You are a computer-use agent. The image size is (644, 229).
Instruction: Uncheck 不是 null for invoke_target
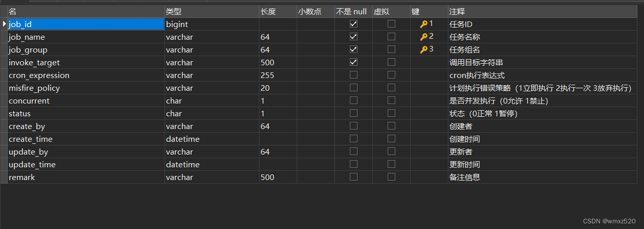(353, 62)
